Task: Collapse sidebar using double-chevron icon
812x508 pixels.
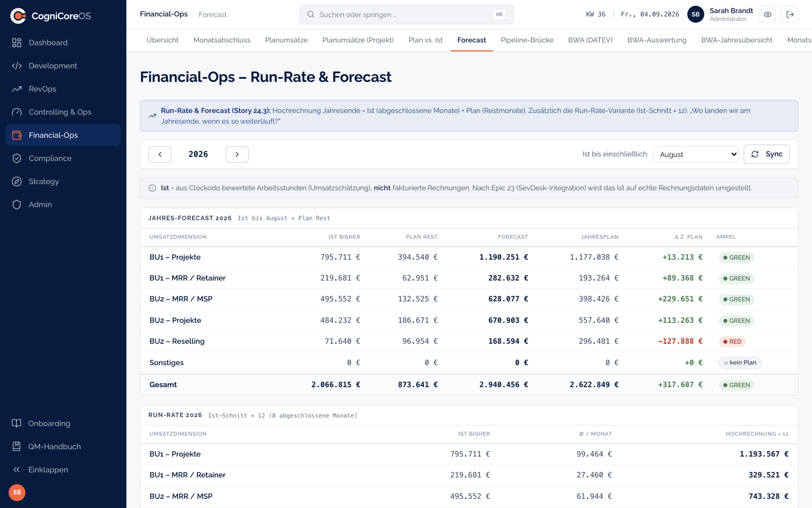Action: [17, 469]
